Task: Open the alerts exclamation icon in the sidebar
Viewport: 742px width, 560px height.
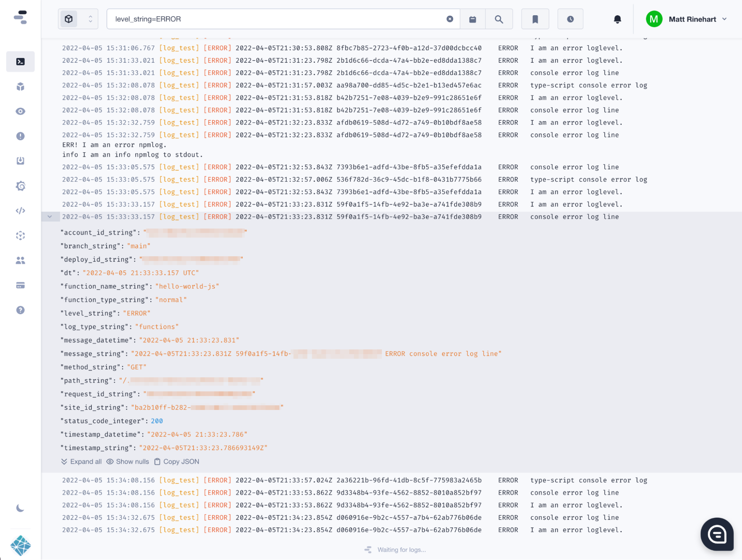Action: coord(20,136)
